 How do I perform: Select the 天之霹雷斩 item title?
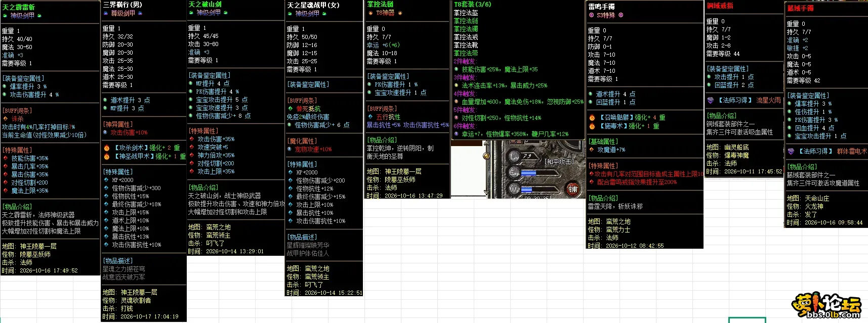point(19,8)
